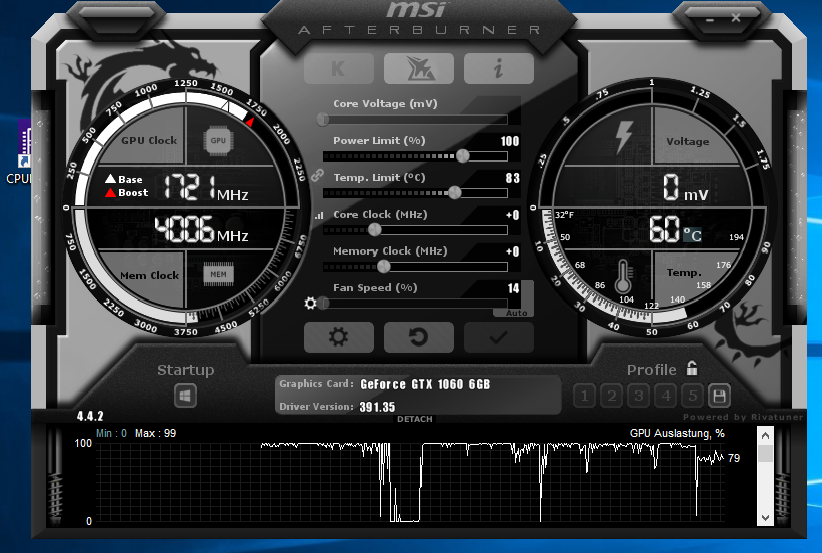This screenshot has width=822, height=553.
Task: Click the Core Clock offset value +0
Action: [513, 215]
